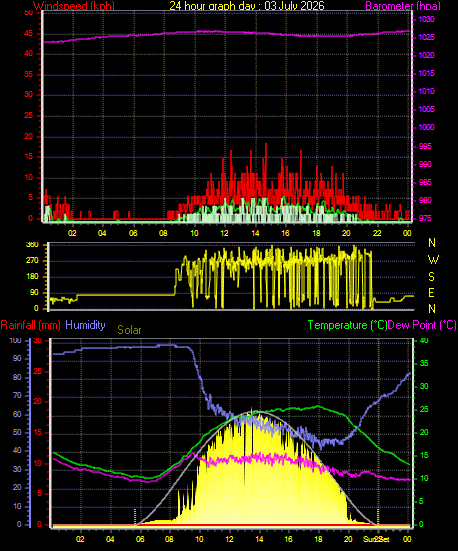
Task: Click the 'Dew Point (°C)' legend label
Action: [x=422, y=325]
